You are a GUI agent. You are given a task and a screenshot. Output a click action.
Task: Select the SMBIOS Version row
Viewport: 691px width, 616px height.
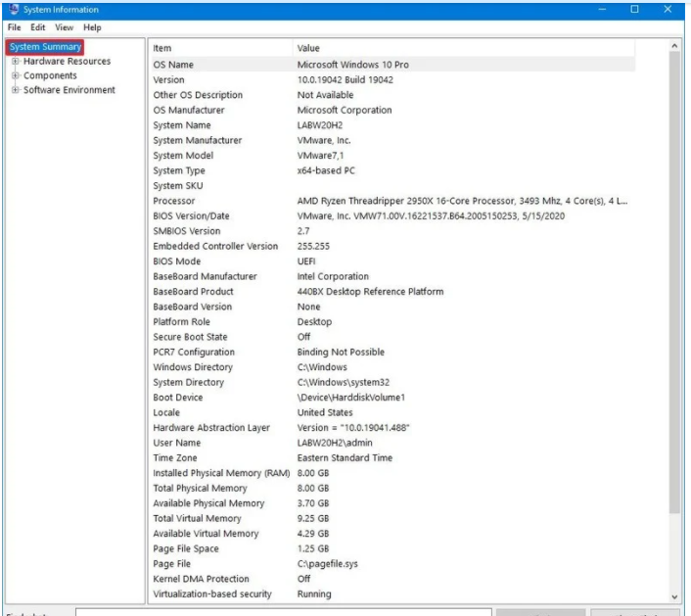click(x=392, y=231)
